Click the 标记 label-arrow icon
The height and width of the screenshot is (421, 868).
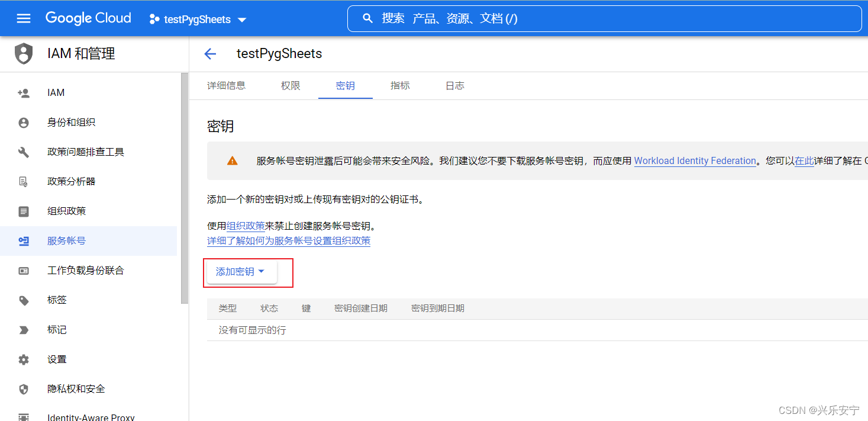(x=24, y=330)
